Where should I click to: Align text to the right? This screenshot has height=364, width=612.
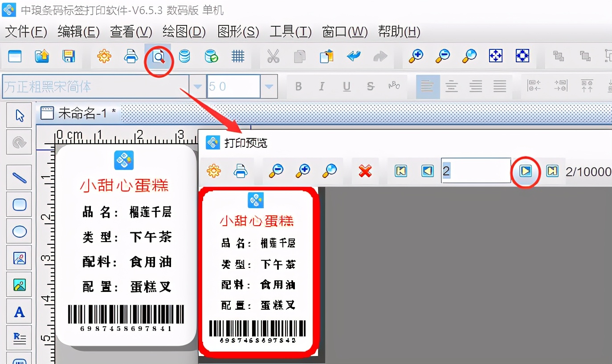click(476, 87)
